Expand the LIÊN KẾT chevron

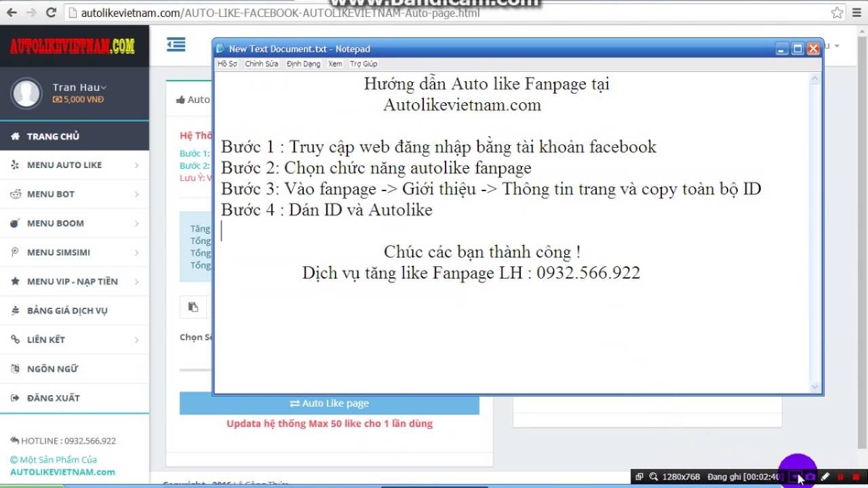(x=136, y=340)
